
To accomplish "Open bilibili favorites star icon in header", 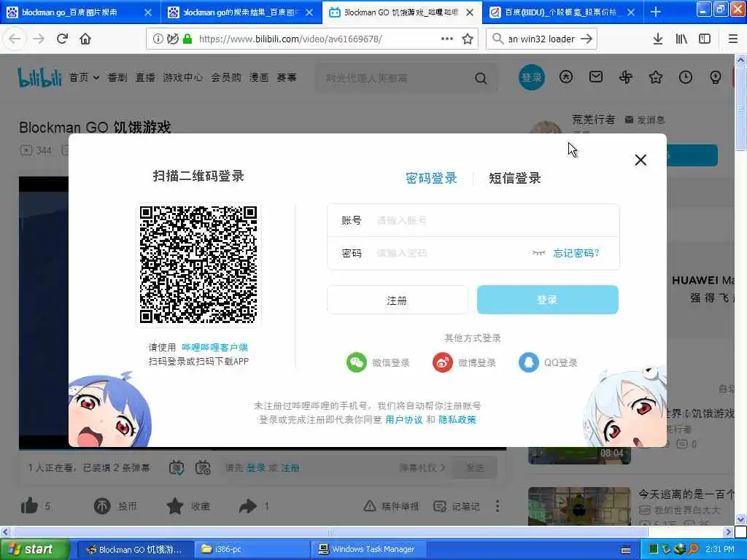I will coord(656,77).
